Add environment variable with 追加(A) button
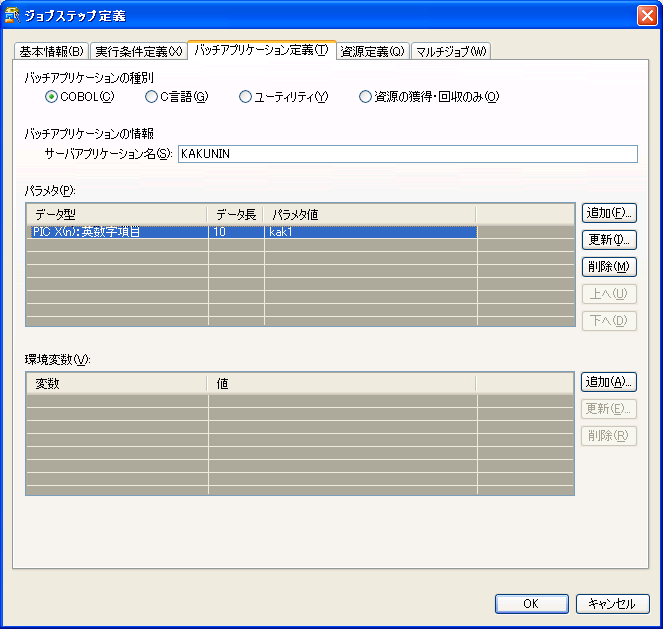This screenshot has width=663, height=629. point(609,382)
